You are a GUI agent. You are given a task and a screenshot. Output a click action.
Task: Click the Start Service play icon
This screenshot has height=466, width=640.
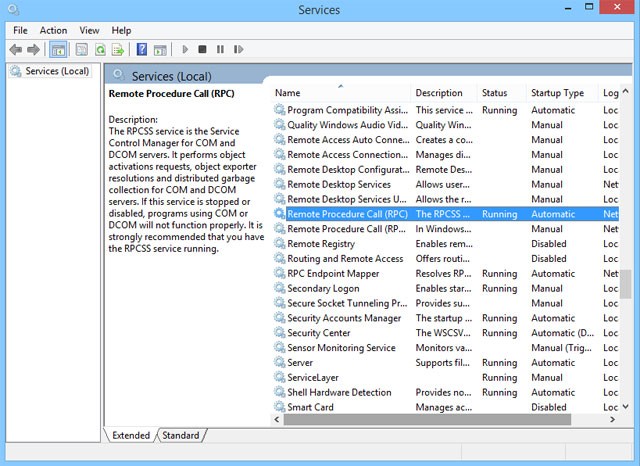click(185, 49)
